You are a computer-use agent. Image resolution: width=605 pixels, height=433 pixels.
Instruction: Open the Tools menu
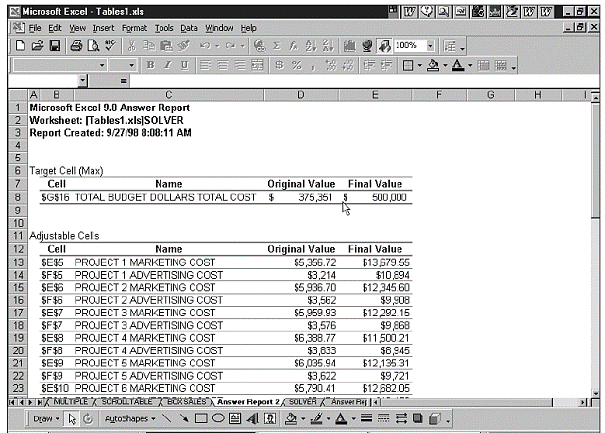point(164,28)
